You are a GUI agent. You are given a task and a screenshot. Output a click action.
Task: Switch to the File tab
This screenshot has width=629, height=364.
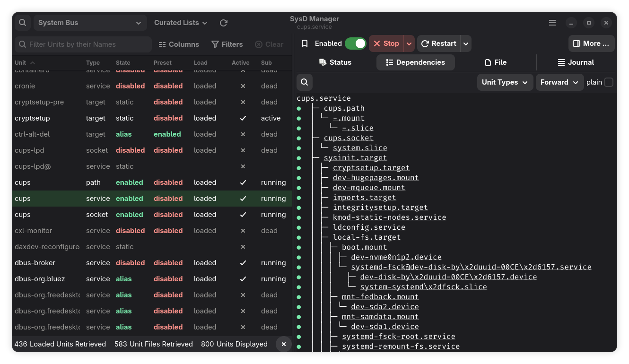(x=496, y=62)
